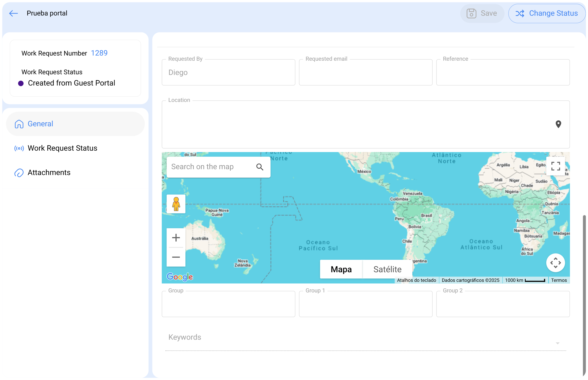Click the Change Status button

click(546, 13)
